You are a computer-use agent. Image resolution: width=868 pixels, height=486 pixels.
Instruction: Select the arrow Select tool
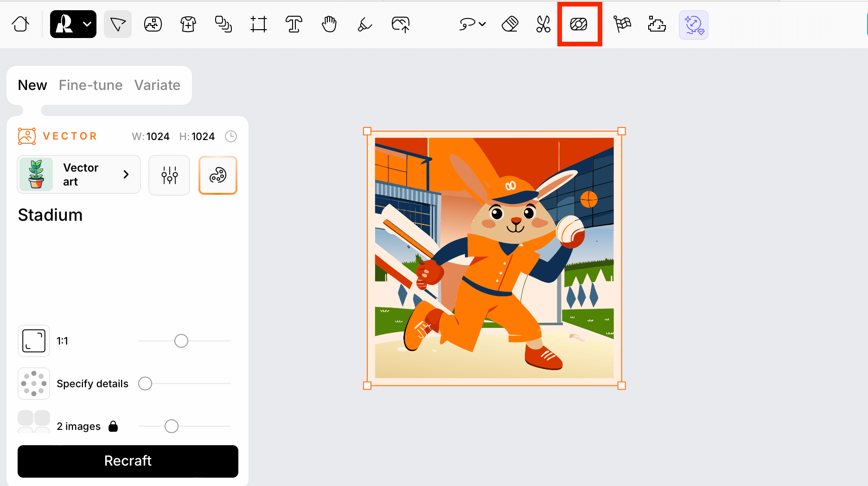[x=118, y=24]
